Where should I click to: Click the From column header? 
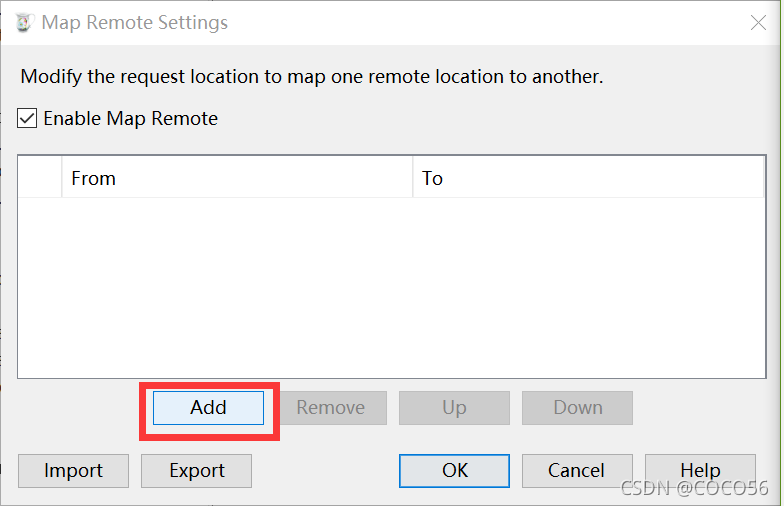coord(237,178)
